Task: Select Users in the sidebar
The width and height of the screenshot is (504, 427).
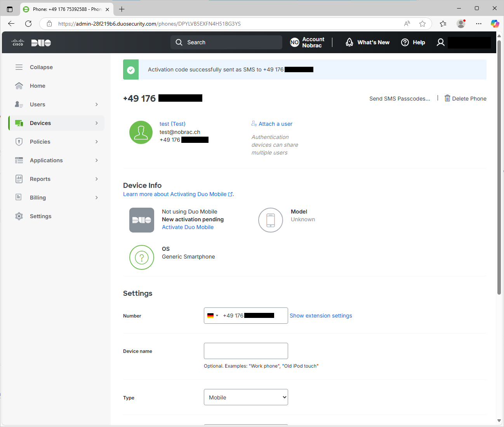Action: 38,104
